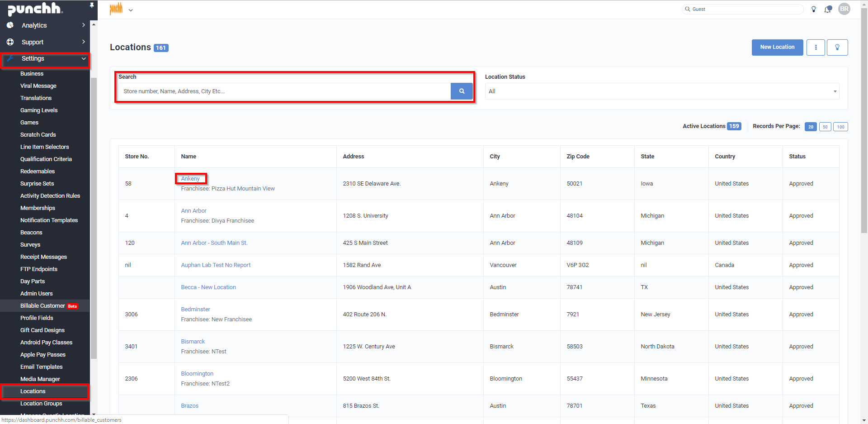This screenshot has width=868, height=424.
Task: Open Billable Customer in the sidebar
Action: click(42, 306)
